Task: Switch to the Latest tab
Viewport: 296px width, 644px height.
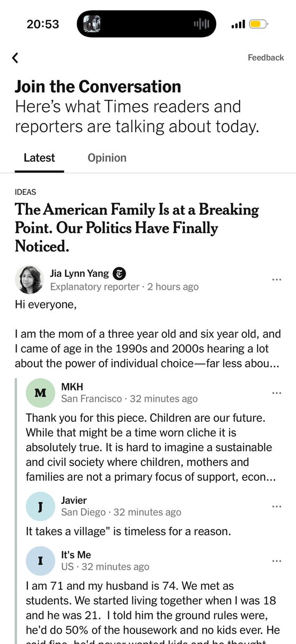Action: coord(39,158)
